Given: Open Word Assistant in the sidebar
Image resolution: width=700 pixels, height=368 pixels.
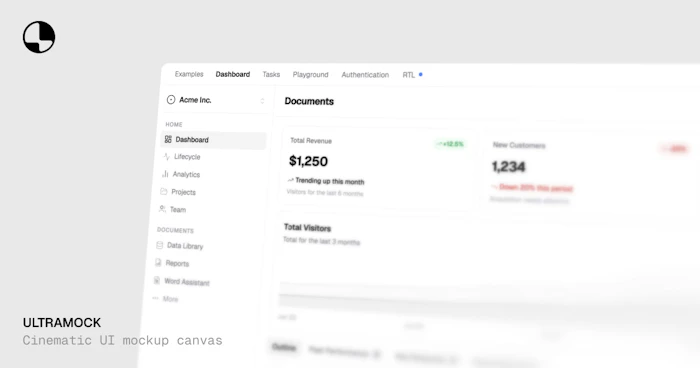Looking at the screenshot, I should [x=187, y=282].
